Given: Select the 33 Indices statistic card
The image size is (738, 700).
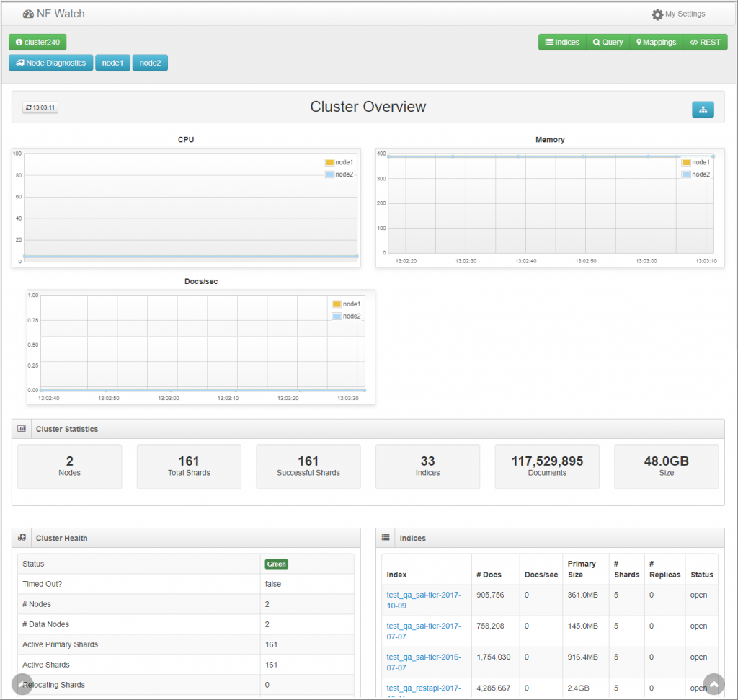Looking at the screenshot, I should click(428, 466).
